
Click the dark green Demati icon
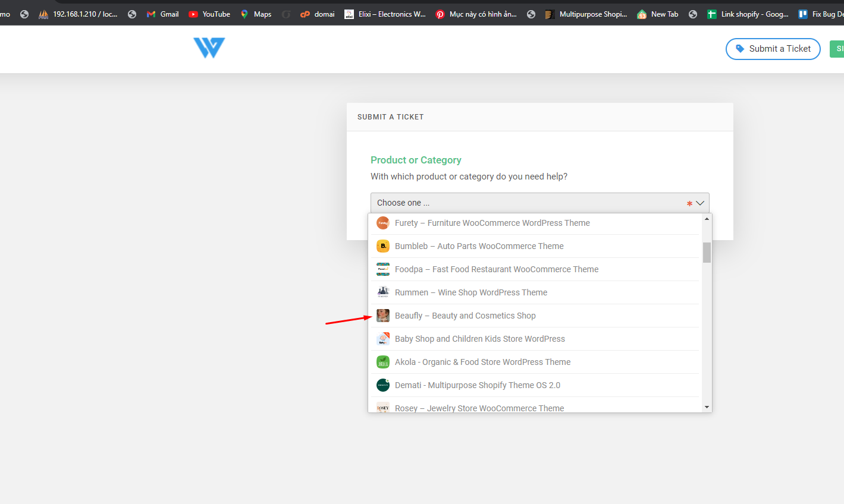point(383,385)
